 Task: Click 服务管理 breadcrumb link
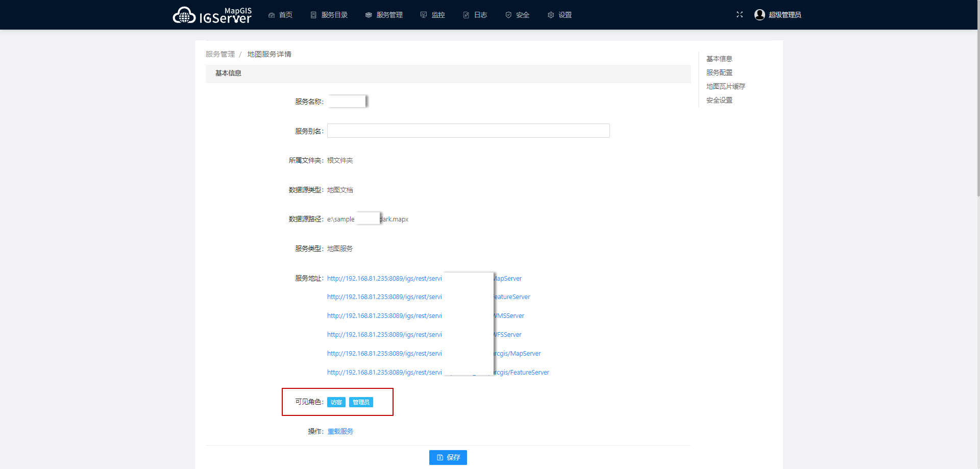tap(220, 54)
